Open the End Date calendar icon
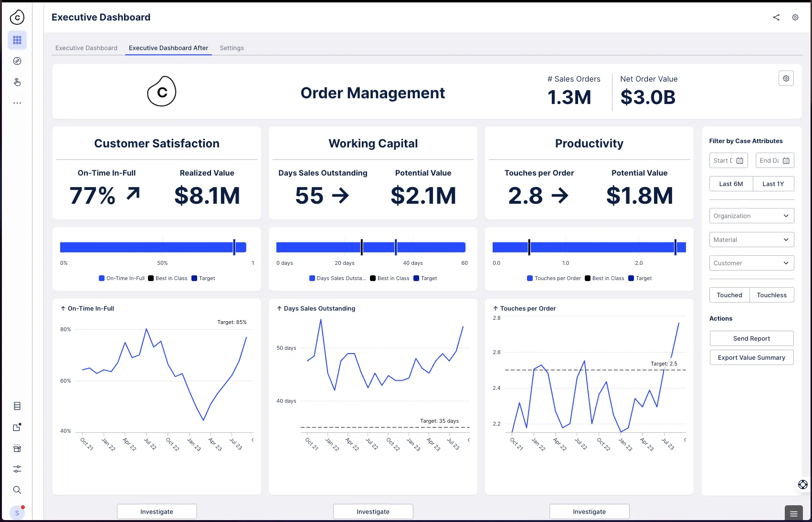 [786, 160]
